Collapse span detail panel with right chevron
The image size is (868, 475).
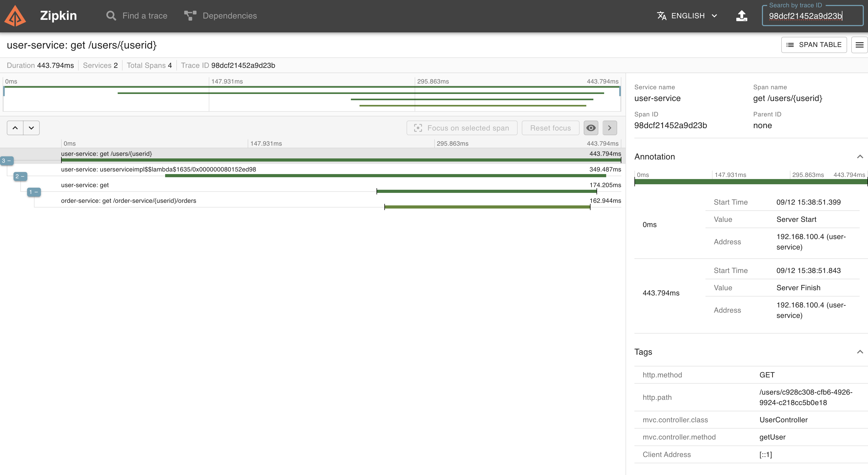click(x=609, y=128)
